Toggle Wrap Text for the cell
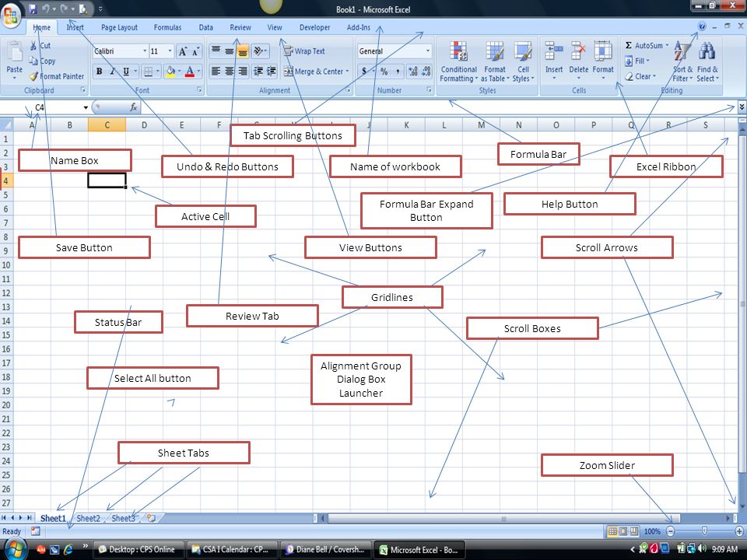This screenshot has height=560, width=747. (304, 51)
